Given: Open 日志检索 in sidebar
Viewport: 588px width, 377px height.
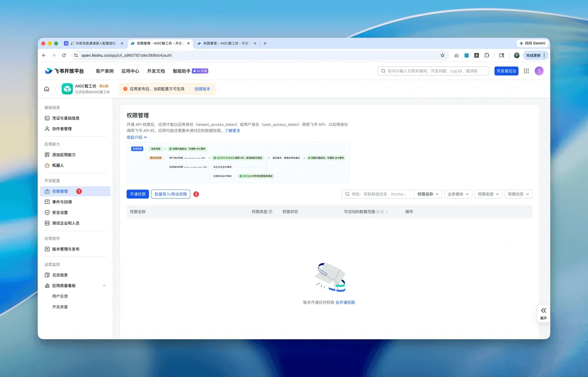Looking at the screenshot, I should click(75, 275).
